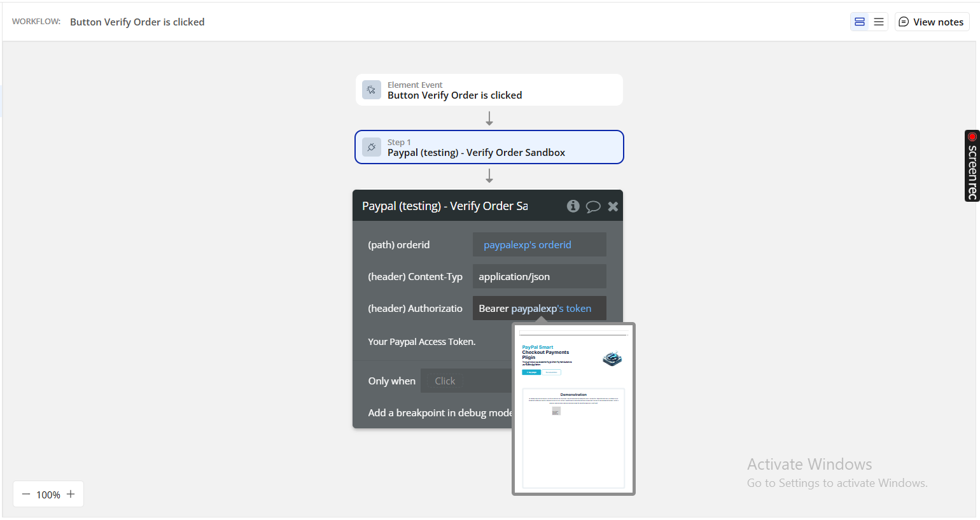Click the application/json Content-Type field

538,276
